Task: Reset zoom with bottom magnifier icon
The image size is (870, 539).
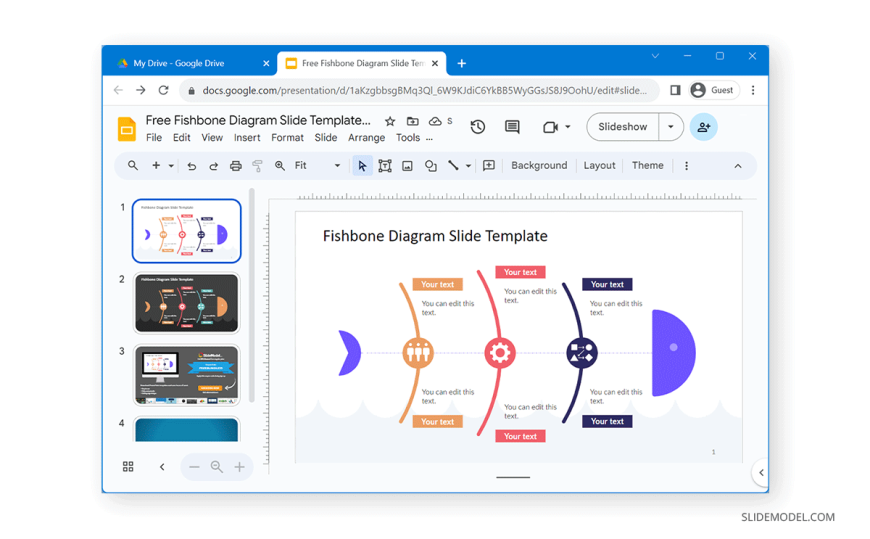Action: [216, 467]
